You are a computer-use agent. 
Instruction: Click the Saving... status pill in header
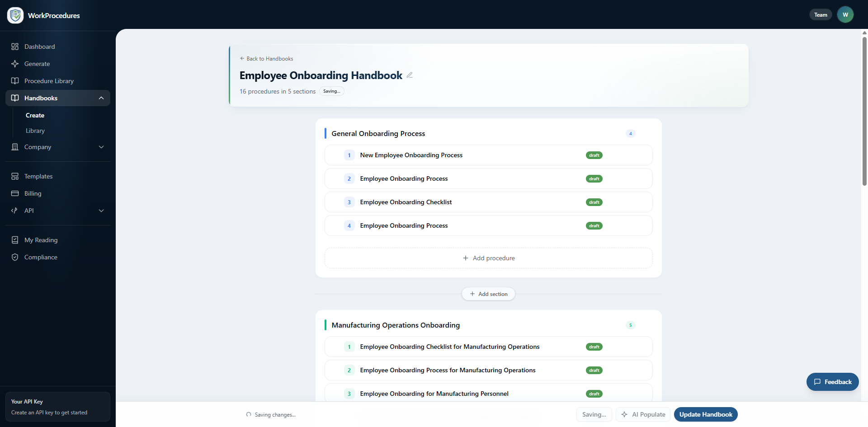(332, 91)
